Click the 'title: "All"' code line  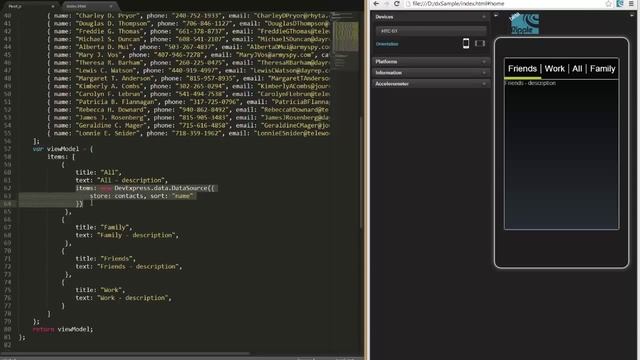98,173
